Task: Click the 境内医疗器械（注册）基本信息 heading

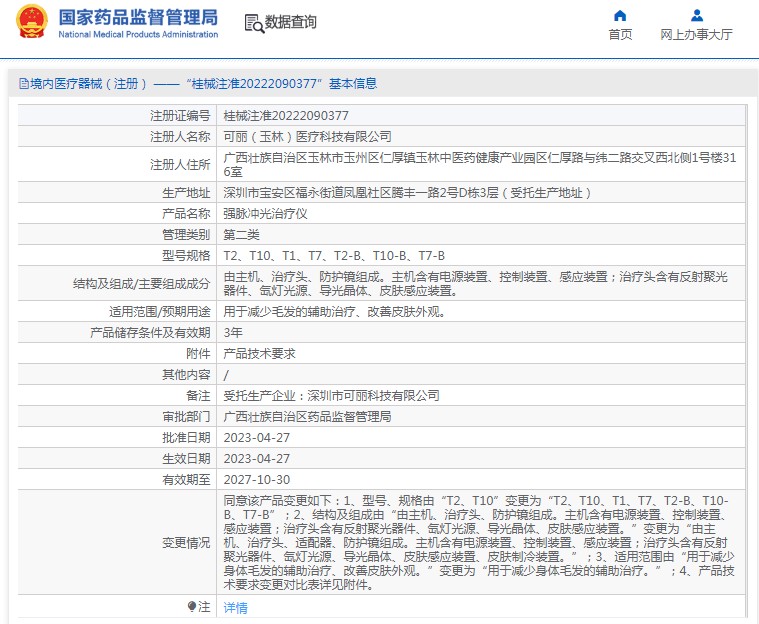Action: pos(203,84)
